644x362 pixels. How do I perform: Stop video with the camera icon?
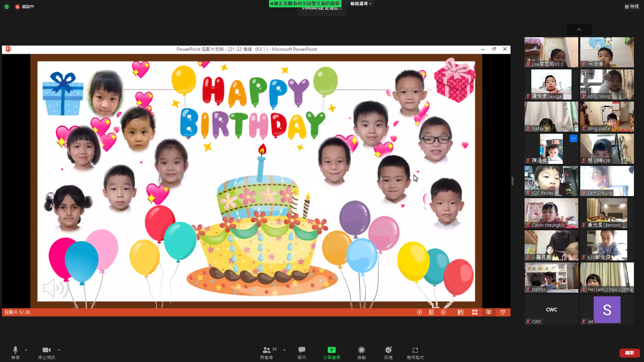point(47,350)
